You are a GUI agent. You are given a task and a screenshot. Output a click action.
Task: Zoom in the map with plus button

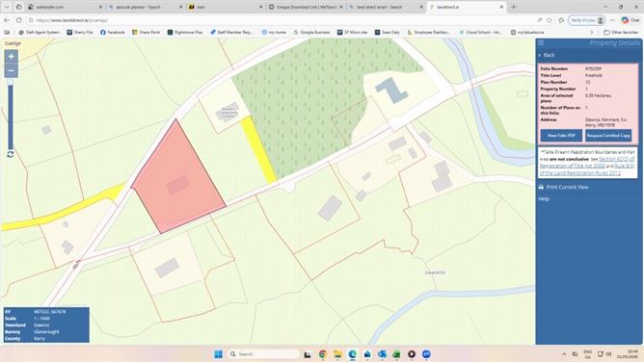pyautogui.click(x=12, y=57)
